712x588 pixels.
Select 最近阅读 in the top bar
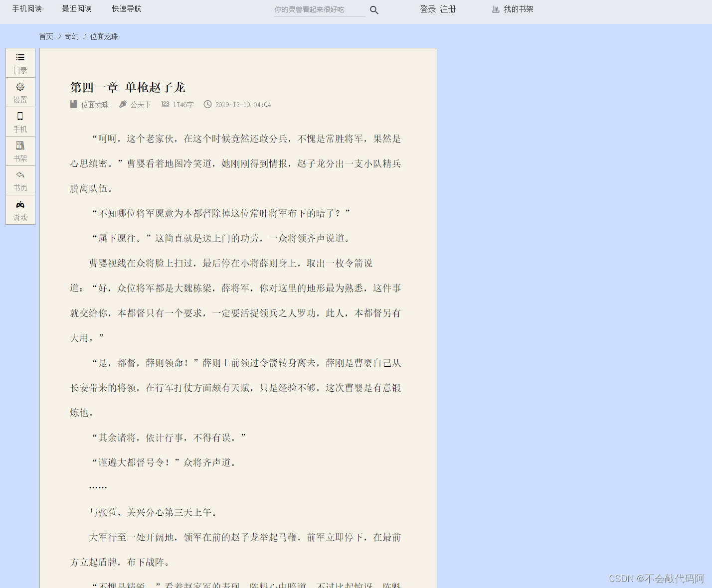pos(76,8)
